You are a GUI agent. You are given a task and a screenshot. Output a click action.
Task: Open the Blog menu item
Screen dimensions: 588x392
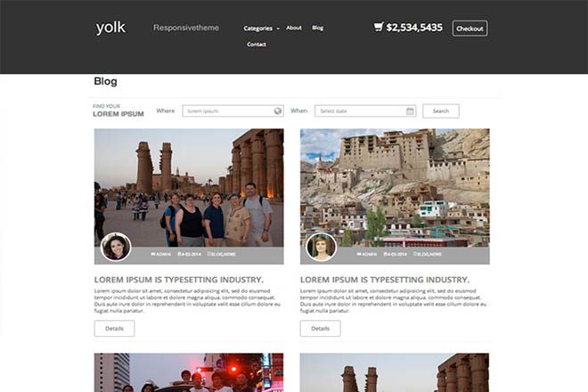(317, 28)
